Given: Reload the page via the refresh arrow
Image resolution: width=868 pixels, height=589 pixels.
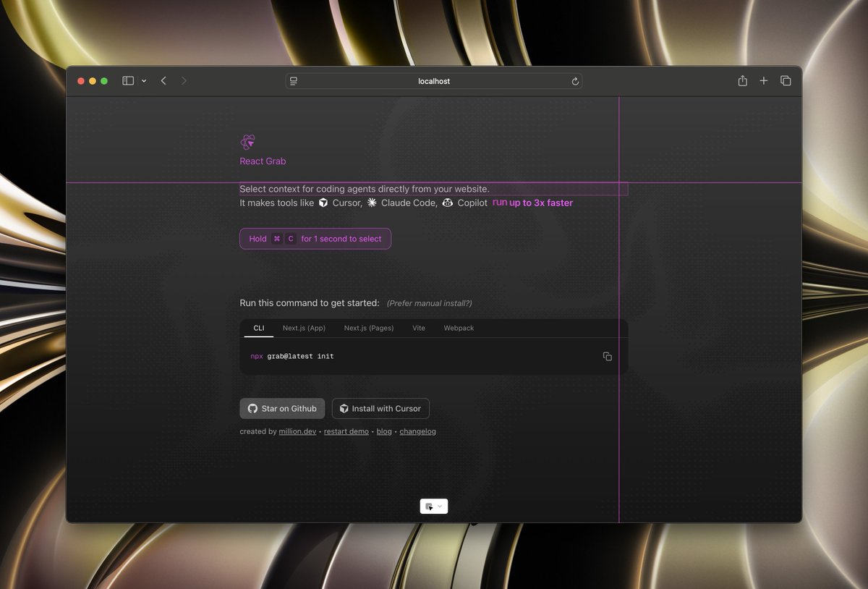Looking at the screenshot, I should coord(575,81).
